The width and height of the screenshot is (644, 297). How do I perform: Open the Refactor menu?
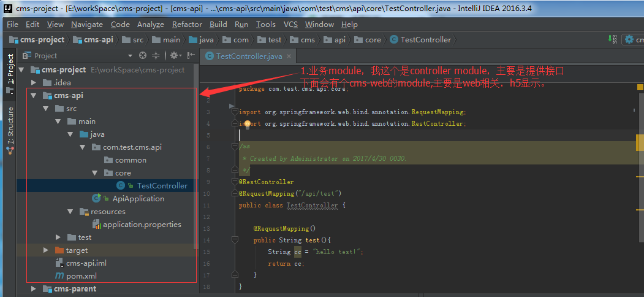pyautogui.click(x=187, y=25)
